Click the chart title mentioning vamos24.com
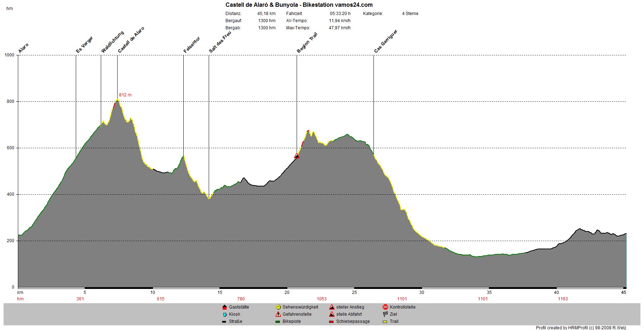This screenshot has height=330, width=644. (299, 5)
